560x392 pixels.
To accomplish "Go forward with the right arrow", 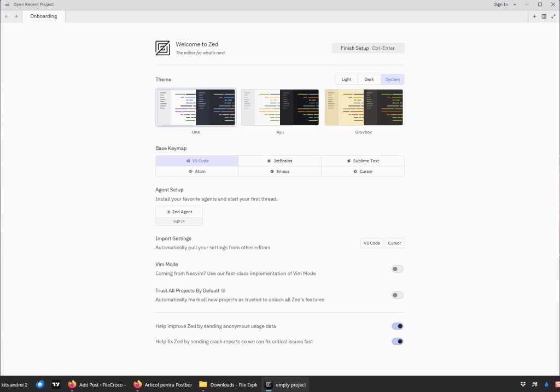I will coord(16,16).
